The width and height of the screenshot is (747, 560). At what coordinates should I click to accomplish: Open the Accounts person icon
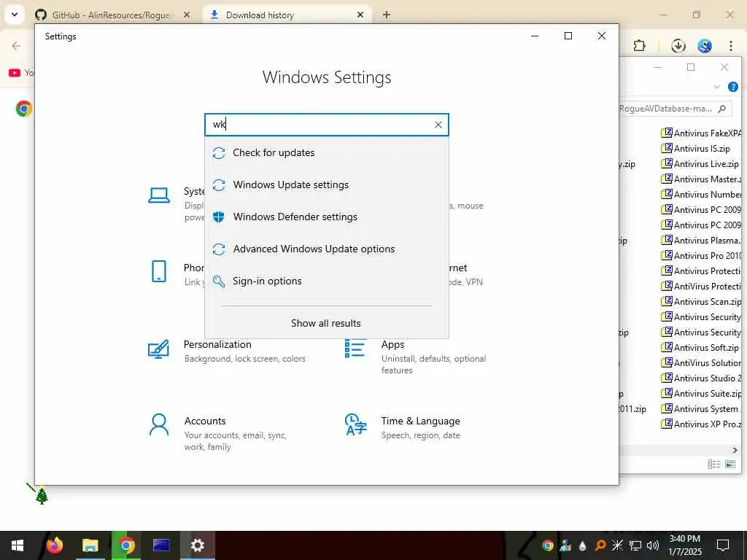pos(158,425)
